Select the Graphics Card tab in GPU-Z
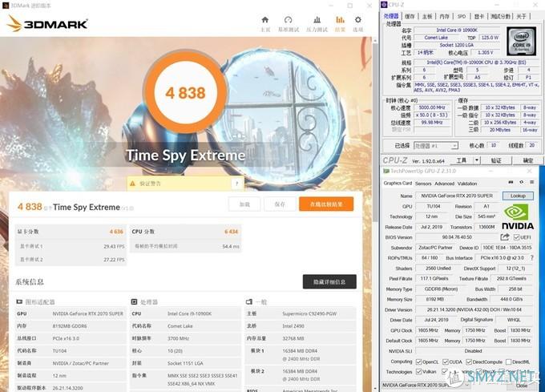 (398, 183)
